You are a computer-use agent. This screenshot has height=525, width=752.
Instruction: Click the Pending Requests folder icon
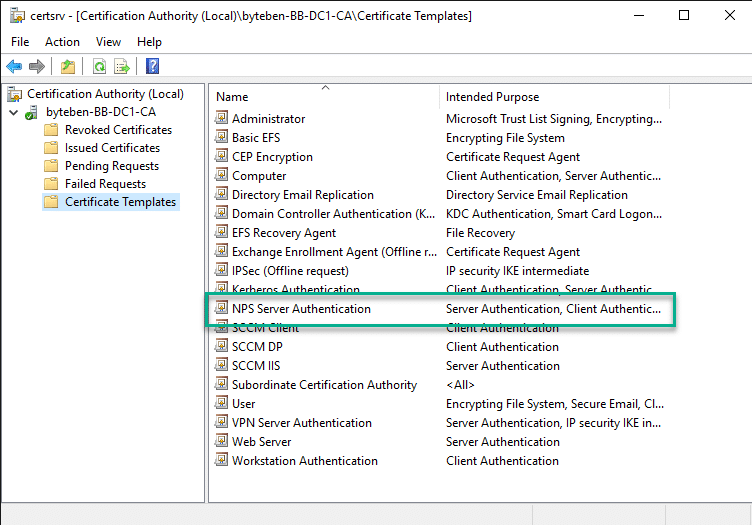click(x=51, y=166)
